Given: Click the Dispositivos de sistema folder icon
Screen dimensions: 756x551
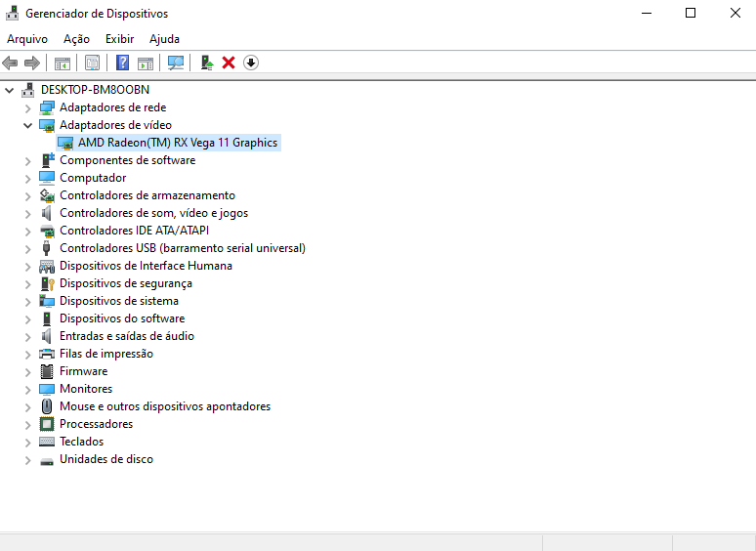Looking at the screenshot, I should (x=47, y=301).
